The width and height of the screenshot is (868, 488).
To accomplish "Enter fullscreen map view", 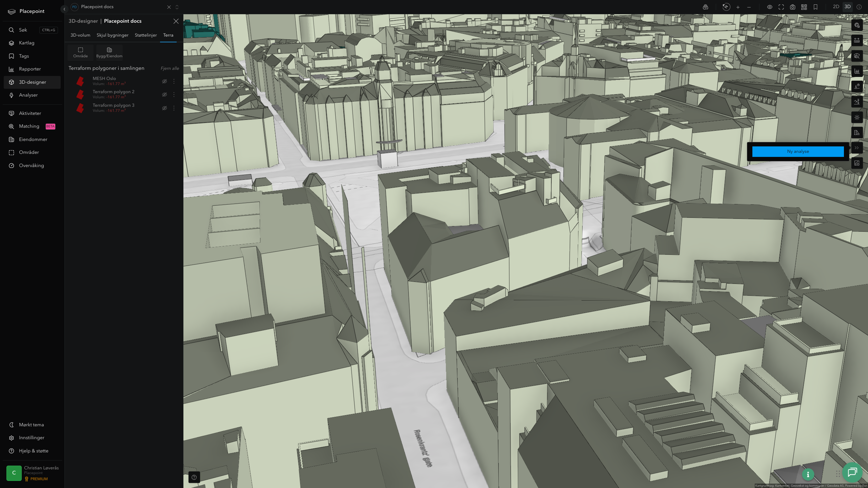I will (781, 7).
